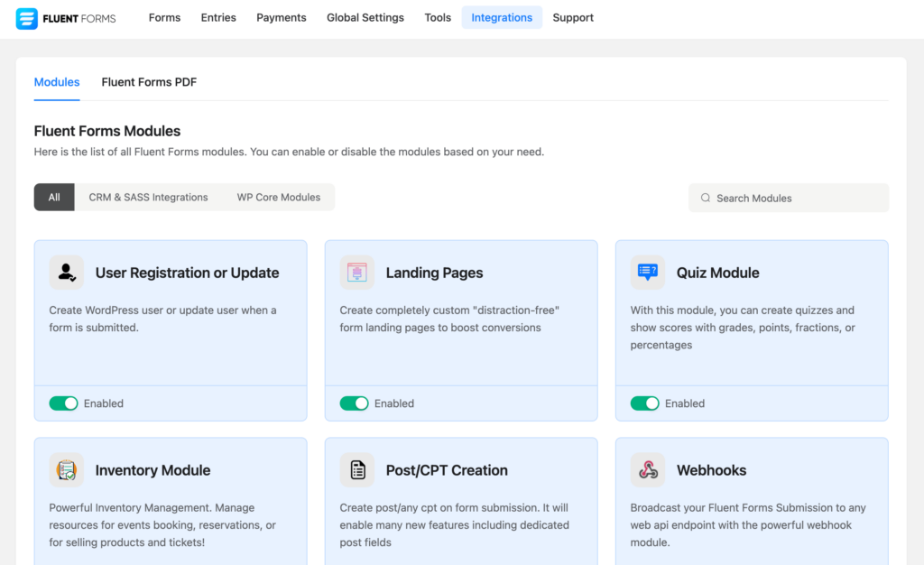The width and height of the screenshot is (924, 565).
Task: Click the Webhooks connector icon
Action: point(647,469)
